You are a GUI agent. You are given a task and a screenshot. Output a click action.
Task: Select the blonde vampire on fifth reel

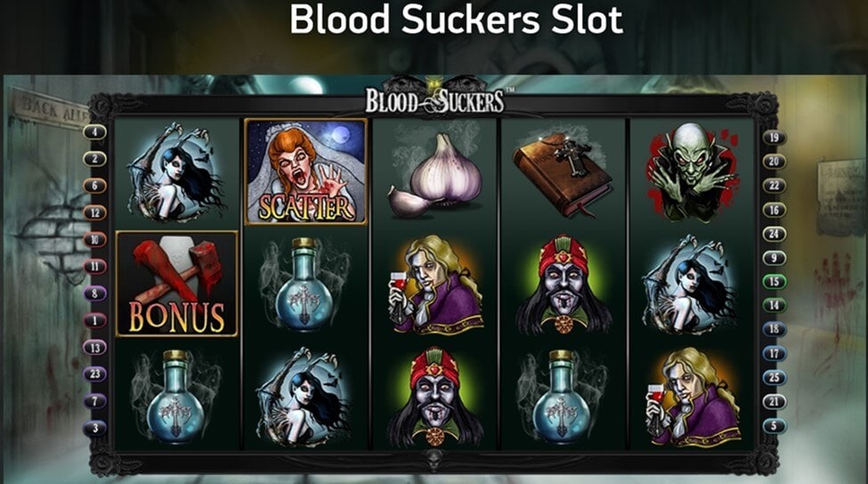[x=694, y=398]
